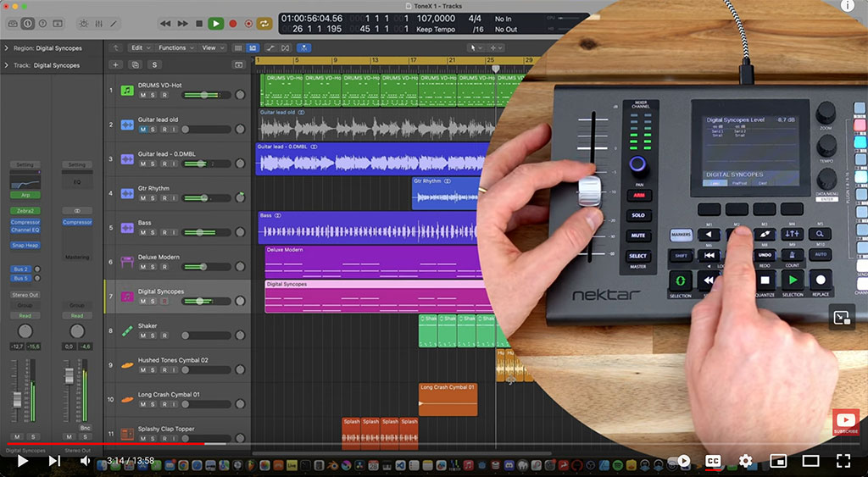Click the Hushed Tones Cymbal 02 track icon
Image resolution: width=868 pixels, height=477 pixels.
point(127,364)
